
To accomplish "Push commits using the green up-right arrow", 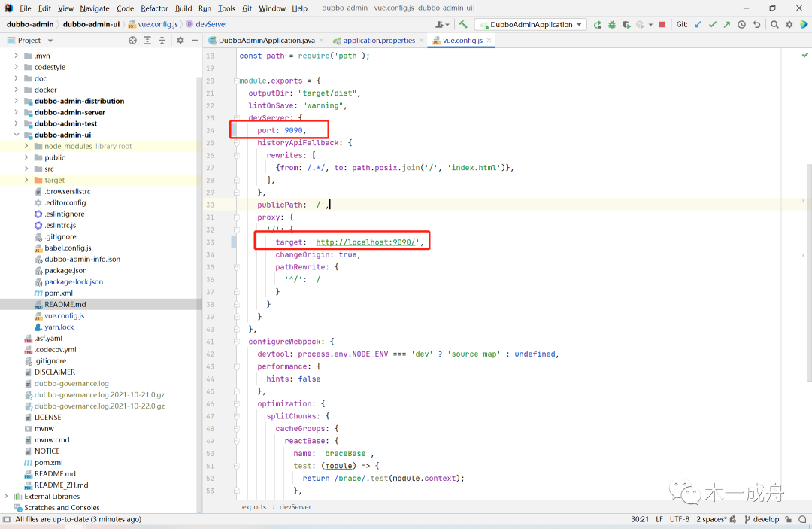I will coord(727,24).
